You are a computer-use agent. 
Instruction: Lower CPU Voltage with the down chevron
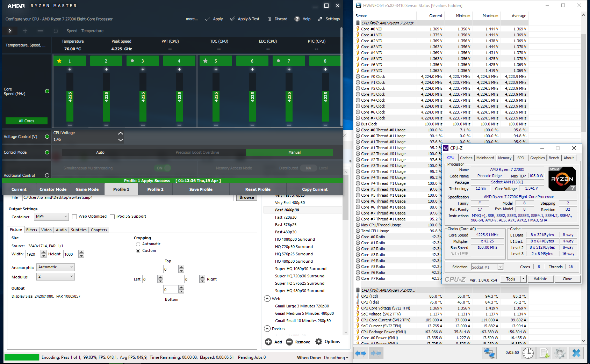pyautogui.click(x=121, y=140)
